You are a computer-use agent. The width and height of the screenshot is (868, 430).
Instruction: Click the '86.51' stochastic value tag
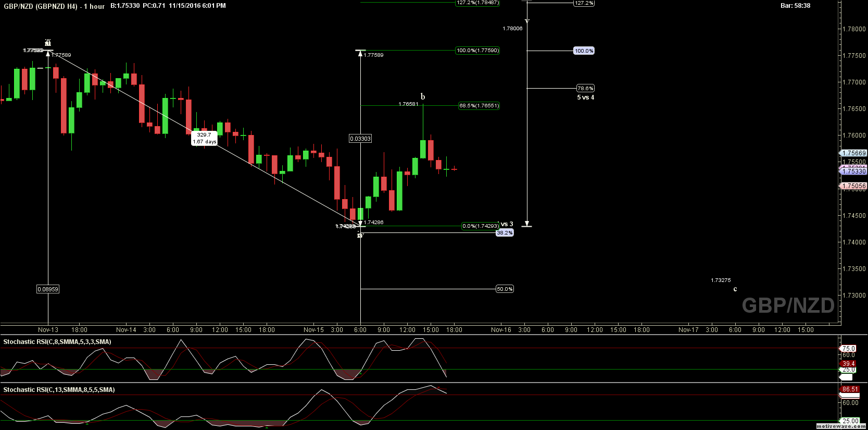850,389
